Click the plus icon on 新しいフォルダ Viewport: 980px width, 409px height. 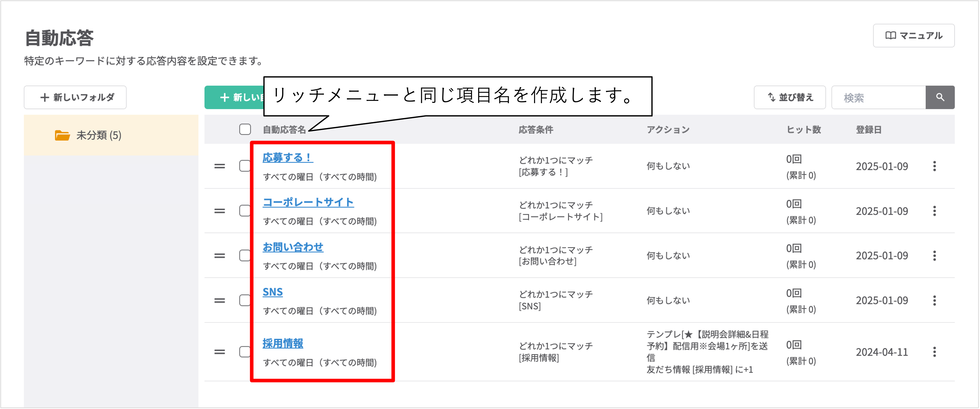(x=45, y=97)
